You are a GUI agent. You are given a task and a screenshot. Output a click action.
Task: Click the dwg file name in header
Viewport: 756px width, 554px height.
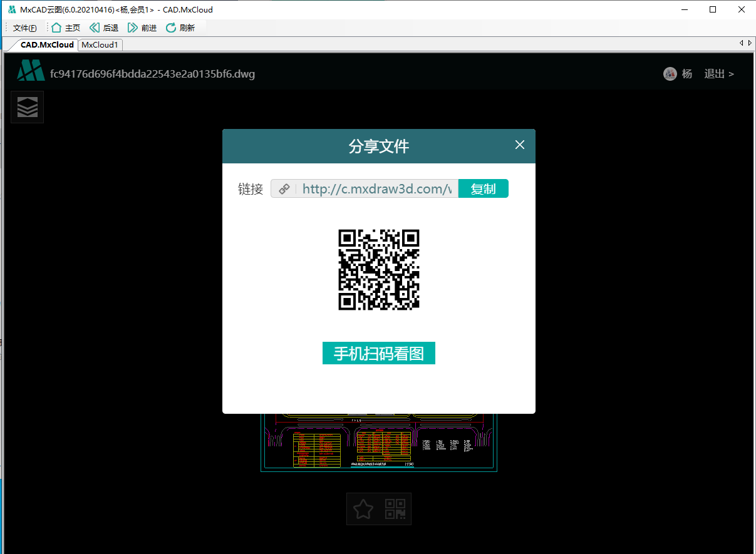(x=153, y=74)
